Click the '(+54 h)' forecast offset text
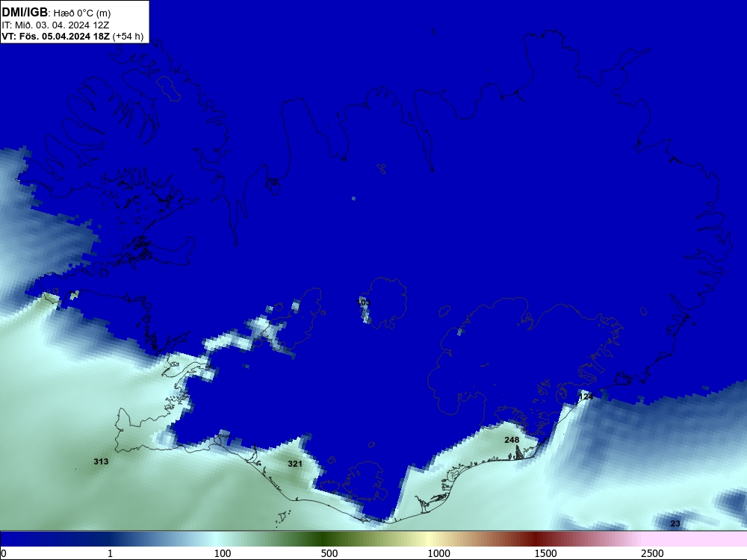 pyautogui.click(x=128, y=37)
